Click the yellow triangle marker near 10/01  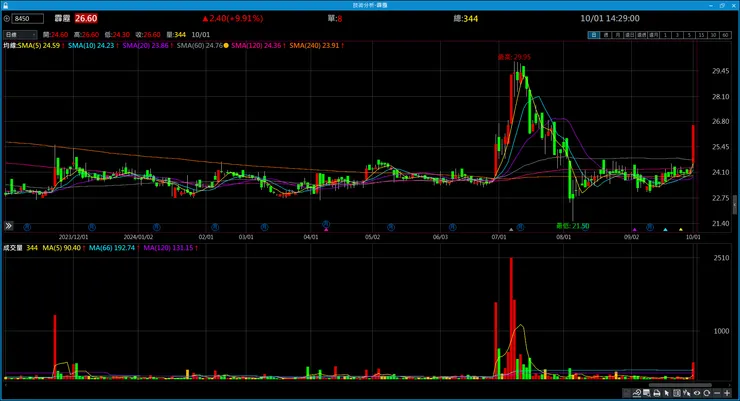[681, 229]
